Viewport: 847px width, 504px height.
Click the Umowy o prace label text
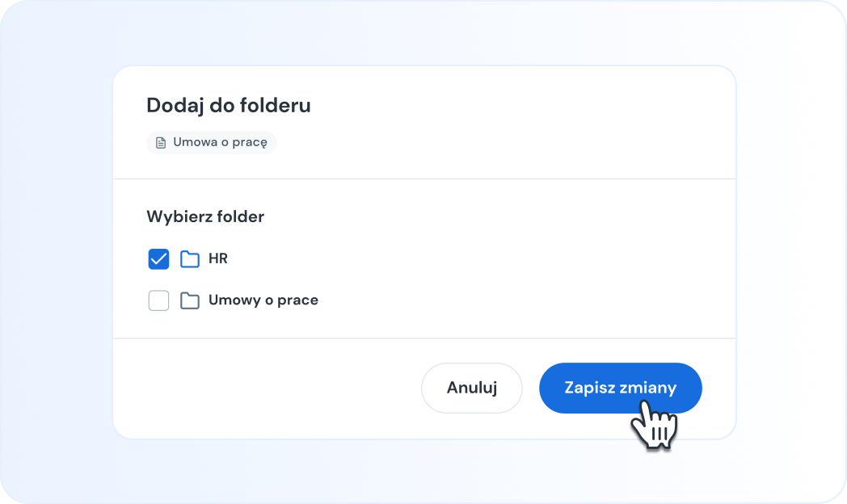[x=263, y=300]
